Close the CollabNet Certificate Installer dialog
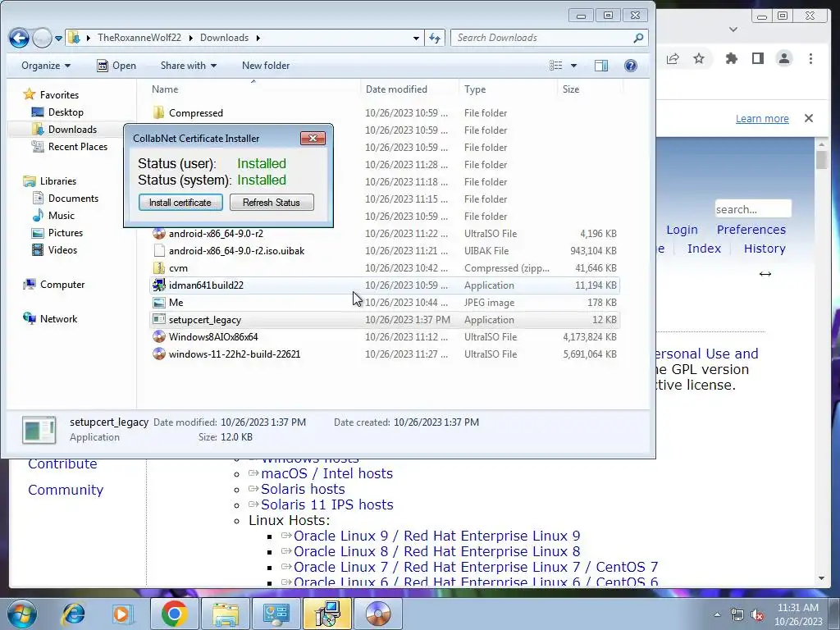840x630 pixels. pyautogui.click(x=313, y=138)
